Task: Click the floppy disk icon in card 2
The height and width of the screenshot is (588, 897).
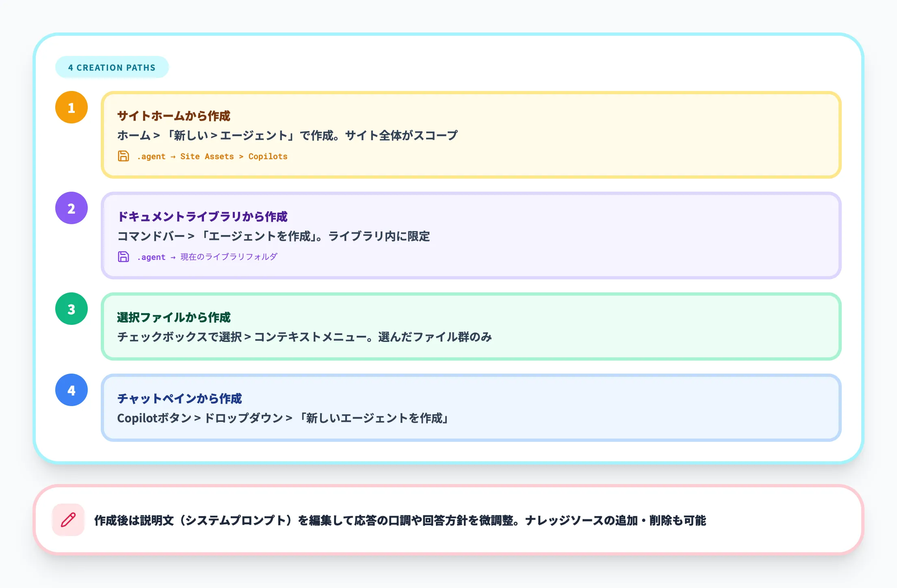Action: [x=123, y=257]
